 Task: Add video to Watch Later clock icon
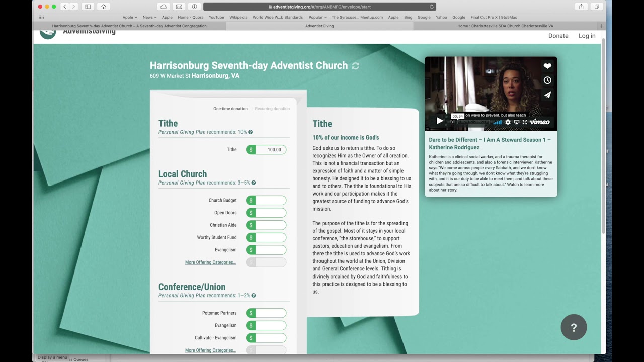point(547,80)
